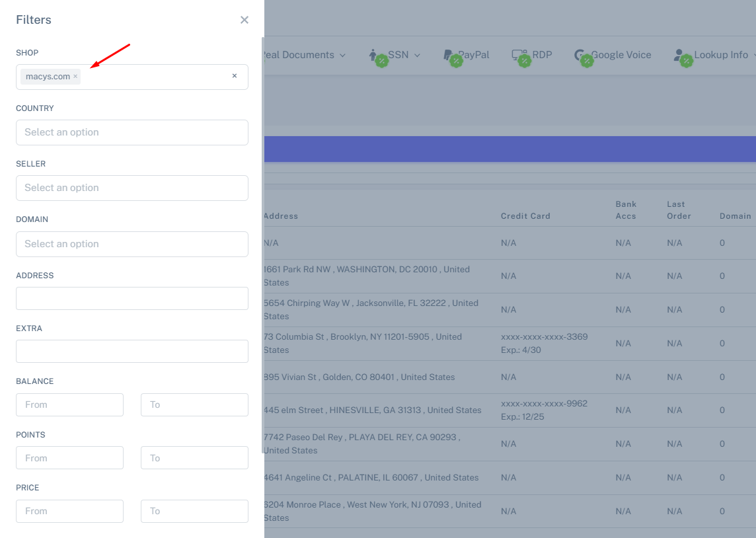This screenshot has height=538, width=756.
Task: Open the SSN menu item
Action: click(x=398, y=55)
